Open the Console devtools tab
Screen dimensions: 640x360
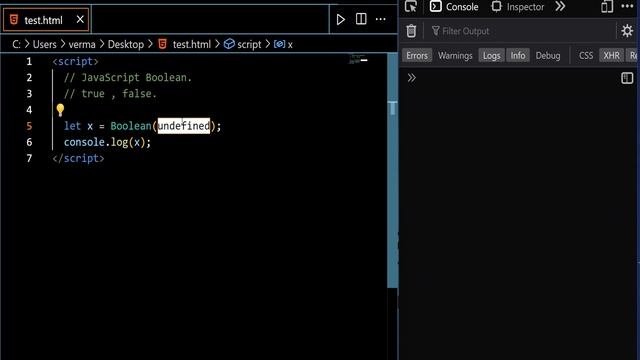click(454, 7)
